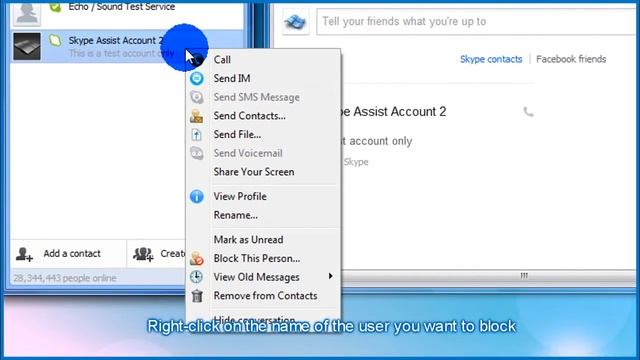The height and width of the screenshot is (360, 640).
Task: Click the Send Contacts icon
Action: click(197, 116)
